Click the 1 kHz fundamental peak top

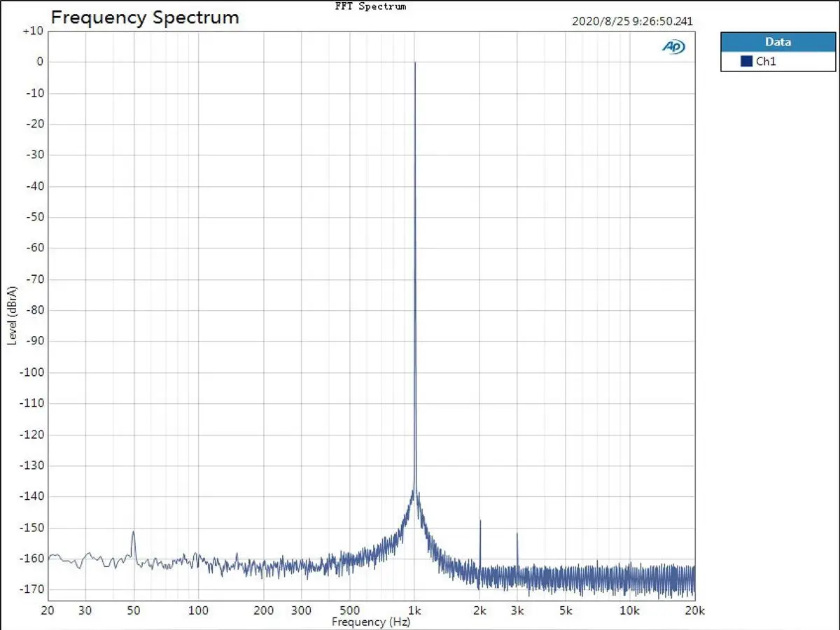tap(415, 63)
